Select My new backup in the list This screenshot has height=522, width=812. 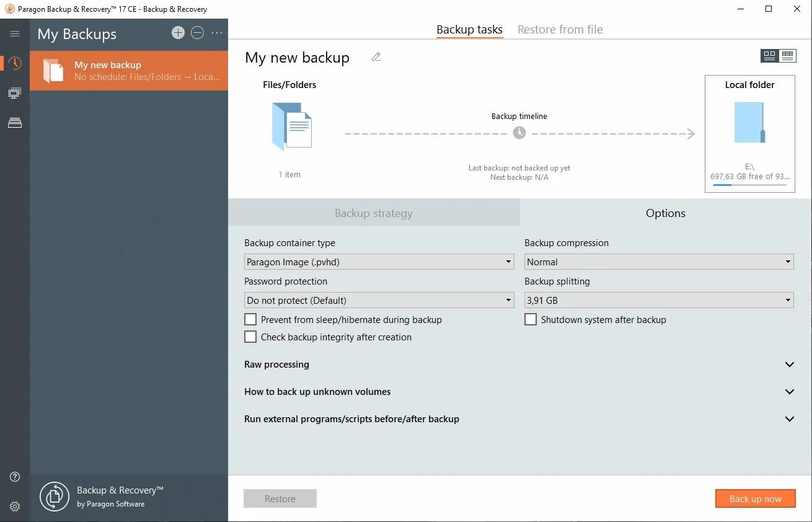click(x=129, y=71)
